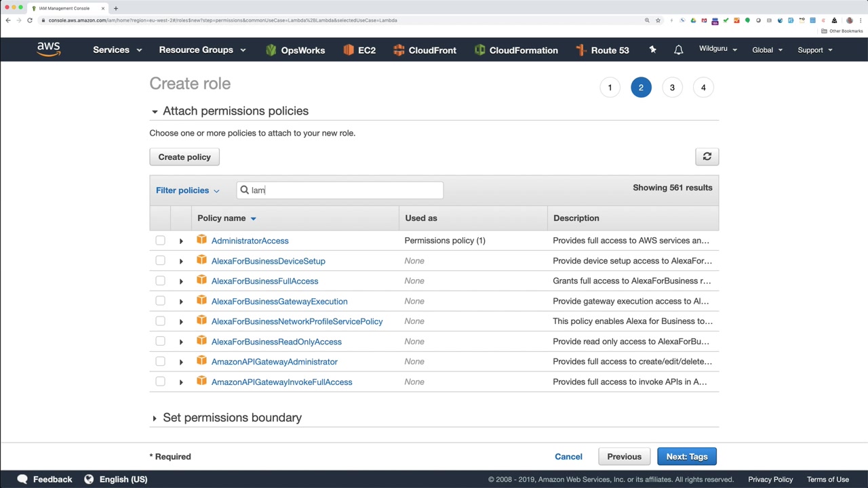Open the CloudFront shortcut icon
Viewport: 868px width, 488px height.
click(x=399, y=50)
